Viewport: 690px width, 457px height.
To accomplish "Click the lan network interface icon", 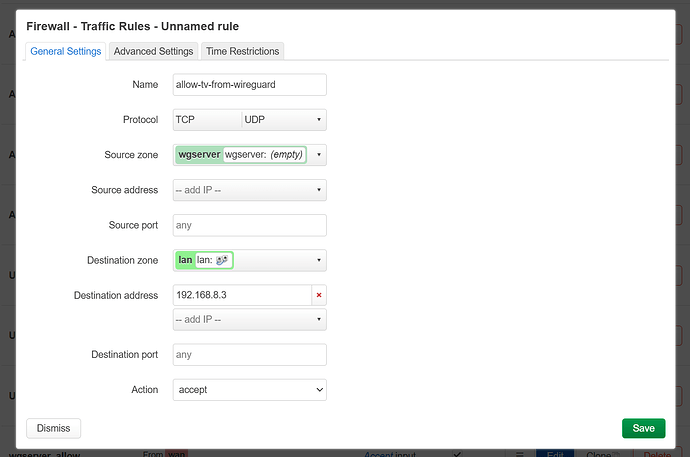I will [x=222, y=260].
